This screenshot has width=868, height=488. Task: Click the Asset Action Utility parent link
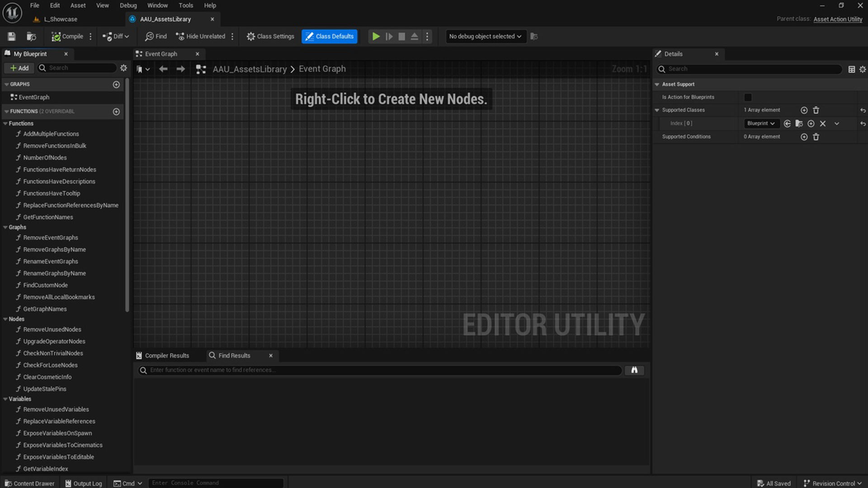[838, 19]
